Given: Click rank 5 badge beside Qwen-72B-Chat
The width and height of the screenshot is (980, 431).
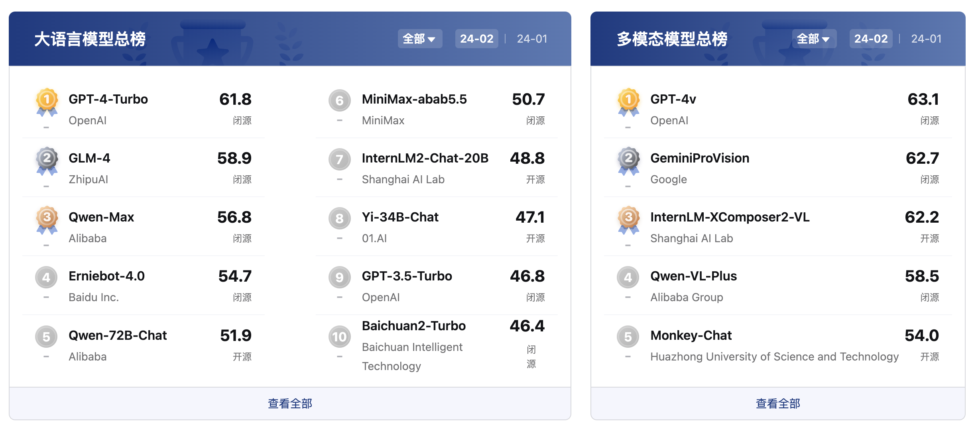Looking at the screenshot, I should point(46,337).
